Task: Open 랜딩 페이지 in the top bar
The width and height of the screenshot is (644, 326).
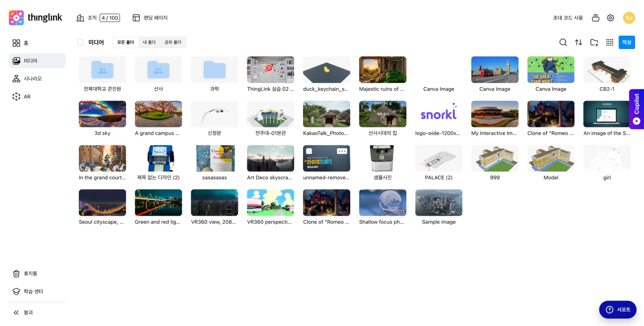Action: (x=150, y=18)
